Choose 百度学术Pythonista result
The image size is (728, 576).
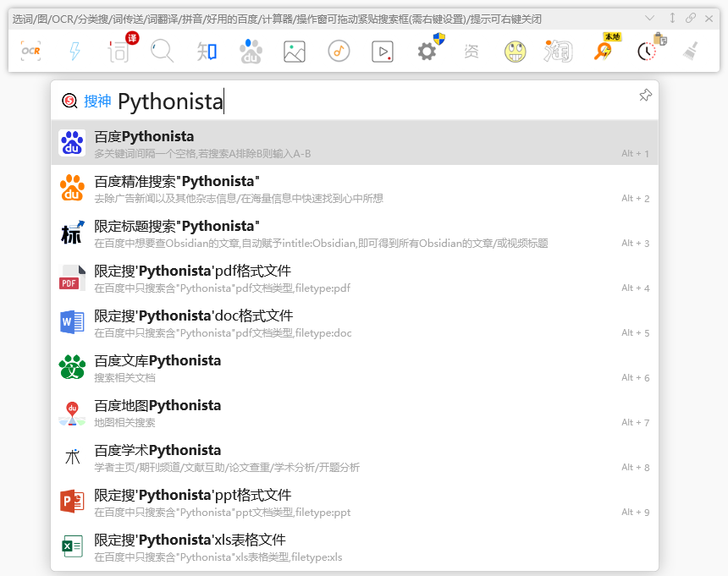coord(355,457)
